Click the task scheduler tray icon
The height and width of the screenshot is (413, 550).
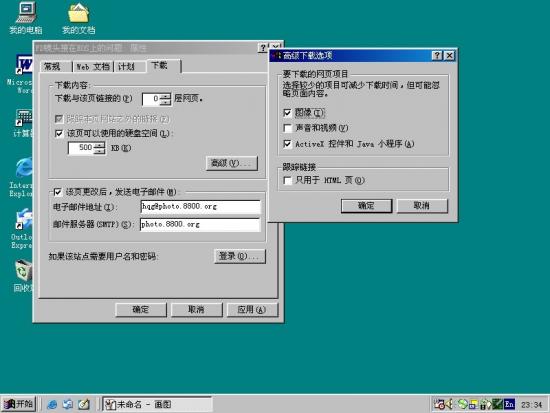point(439,405)
